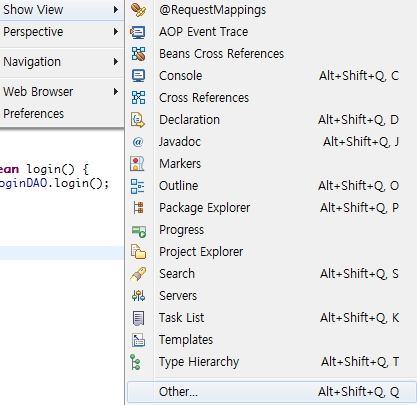Click the Alt+Shift+Q, T shortcut label
This screenshot has width=417, height=405.
tap(360, 362)
